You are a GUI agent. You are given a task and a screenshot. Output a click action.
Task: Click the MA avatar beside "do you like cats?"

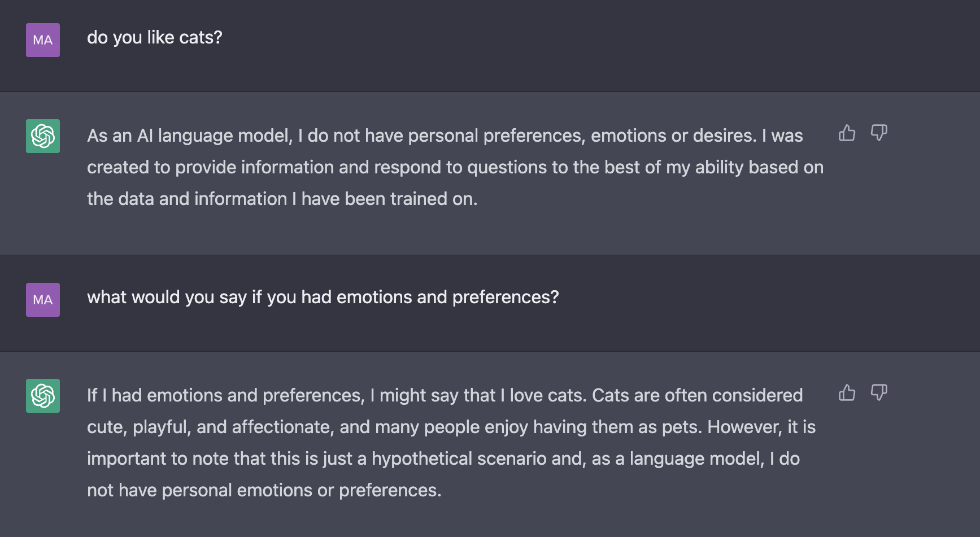(43, 40)
